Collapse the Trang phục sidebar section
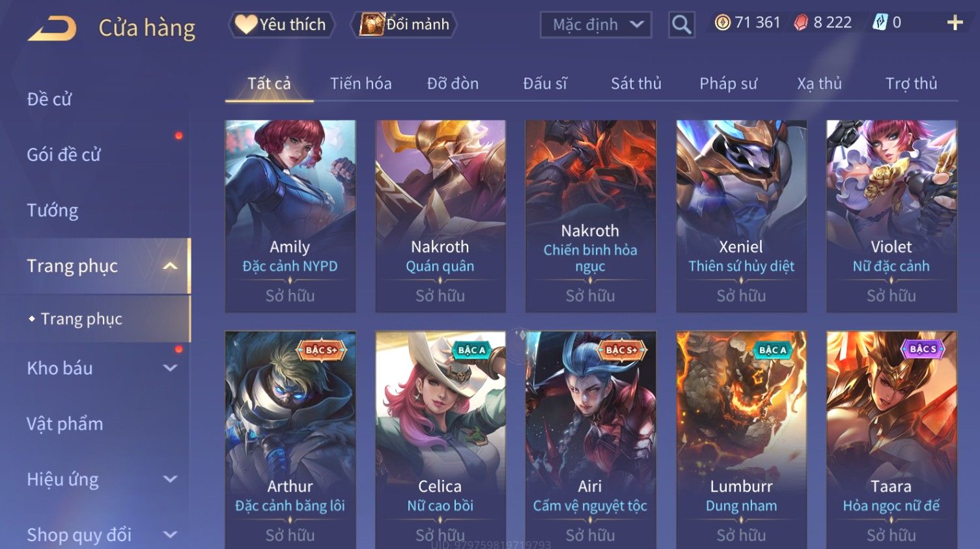Screen dimensions: 980x549 tap(170, 266)
